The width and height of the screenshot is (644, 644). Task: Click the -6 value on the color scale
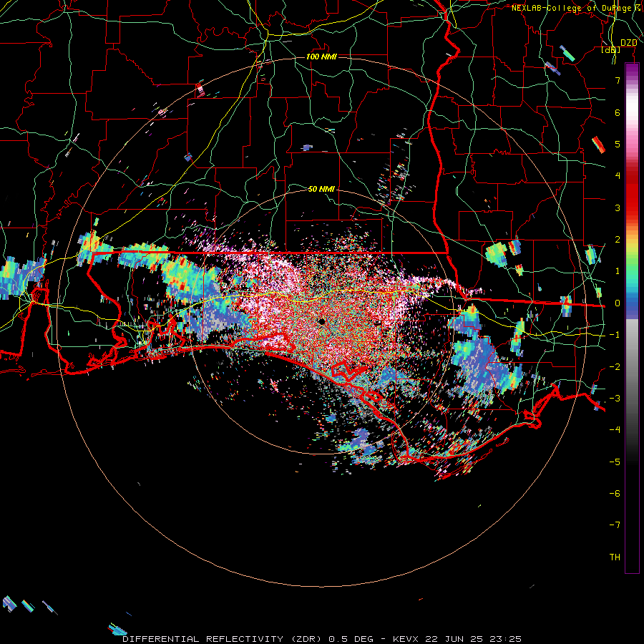[x=615, y=494]
